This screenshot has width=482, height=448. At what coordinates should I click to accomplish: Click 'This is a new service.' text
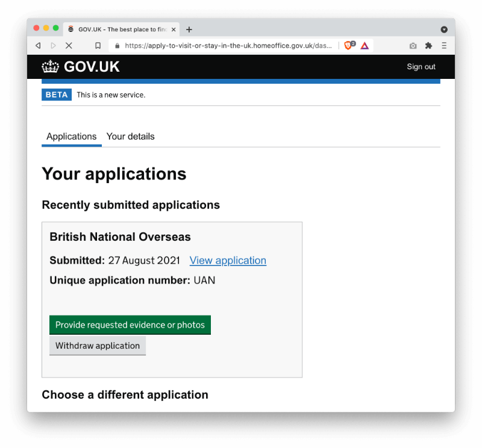(x=111, y=95)
